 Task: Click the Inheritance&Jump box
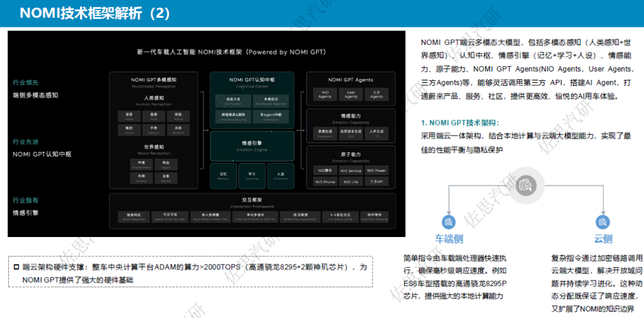233,117
